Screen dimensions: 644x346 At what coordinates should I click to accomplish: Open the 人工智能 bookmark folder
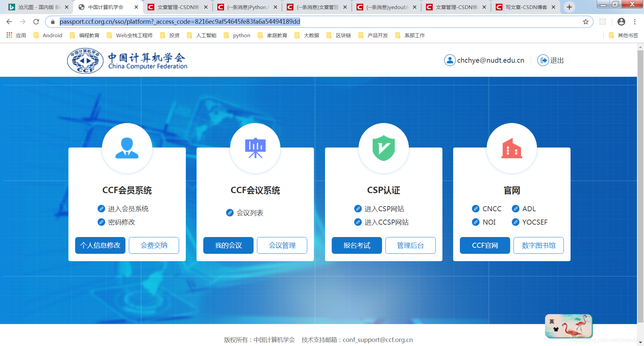tap(202, 35)
